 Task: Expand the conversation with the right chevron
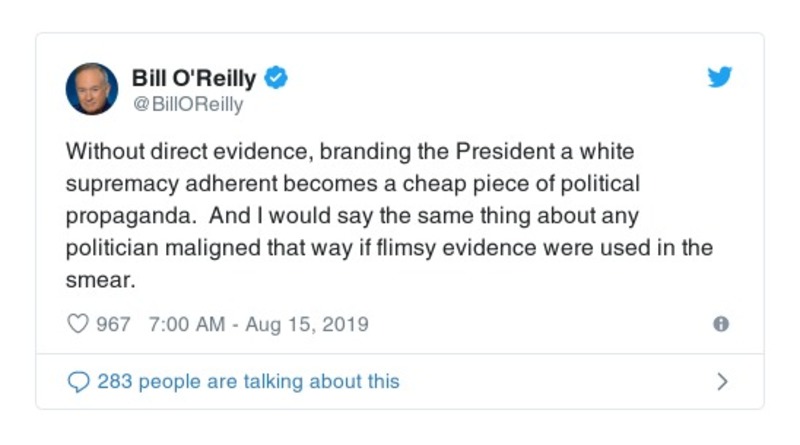point(722,381)
